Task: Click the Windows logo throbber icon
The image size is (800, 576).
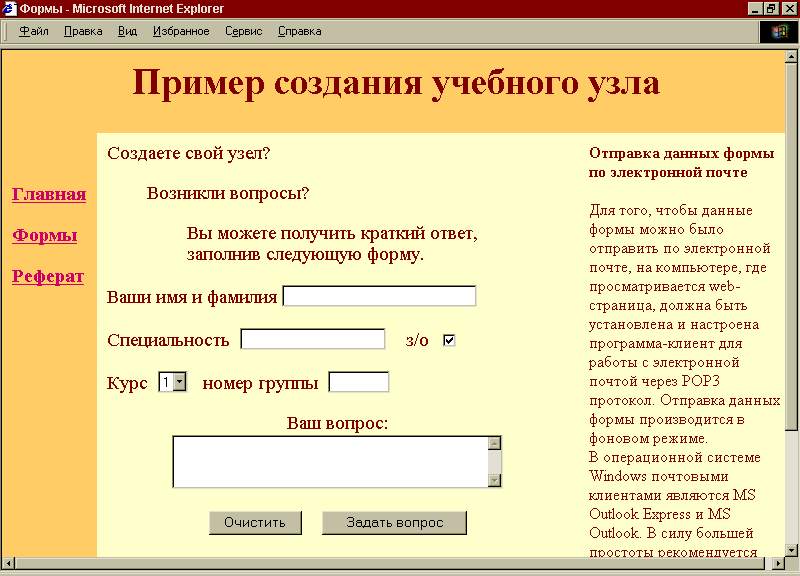Action: [779, 32]
